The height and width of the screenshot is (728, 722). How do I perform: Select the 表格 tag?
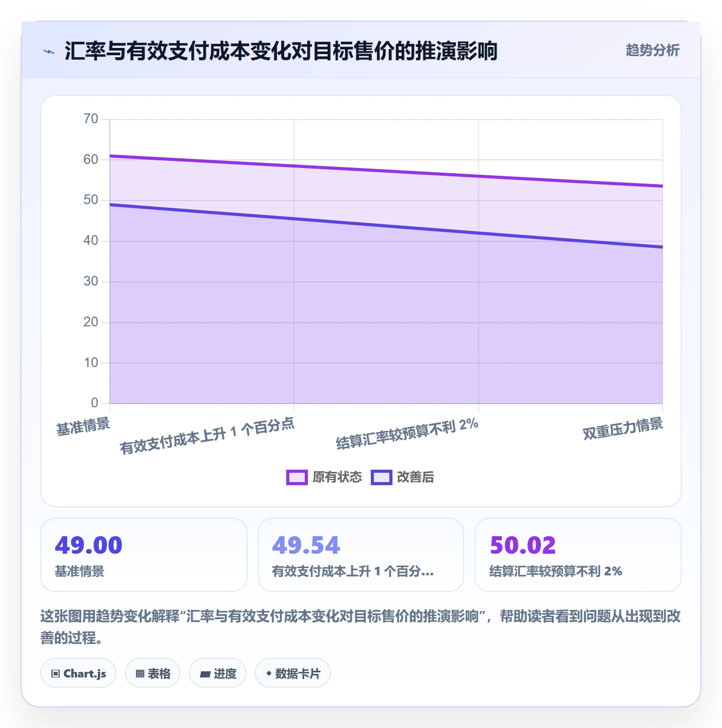[x=153, y=673]
